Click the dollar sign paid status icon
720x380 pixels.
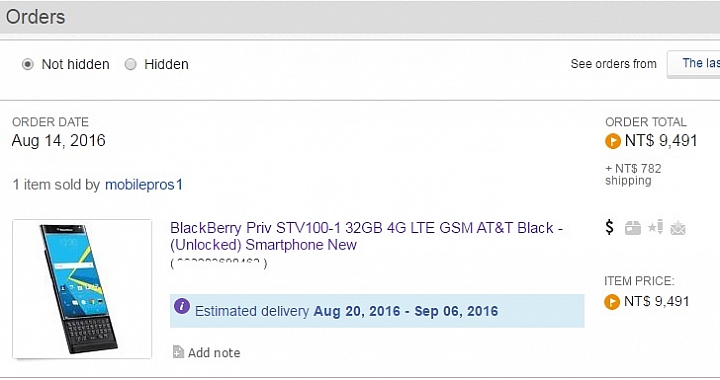(x=609, y=227)
